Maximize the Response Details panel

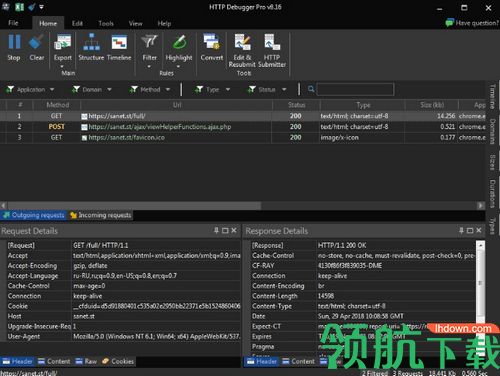[470, 230]
